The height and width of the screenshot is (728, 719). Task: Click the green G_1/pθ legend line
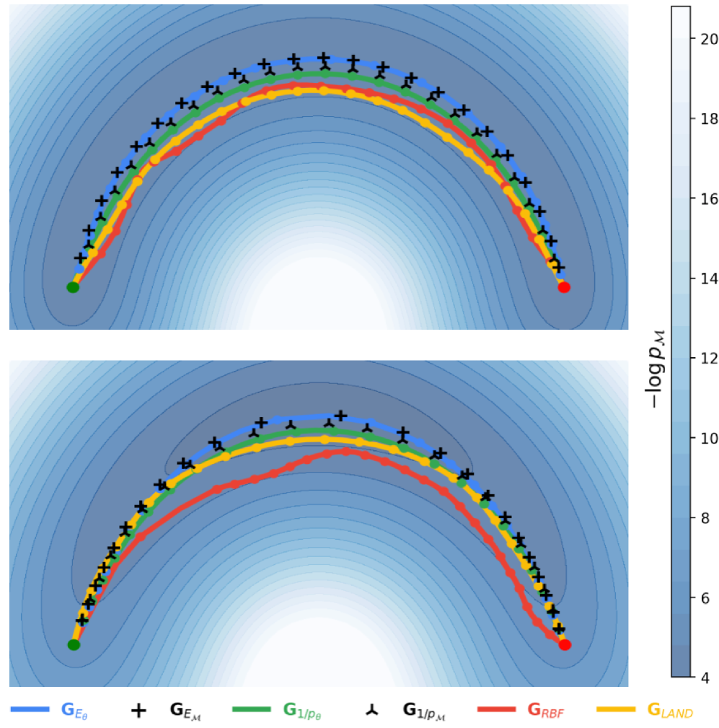point(251,709)
